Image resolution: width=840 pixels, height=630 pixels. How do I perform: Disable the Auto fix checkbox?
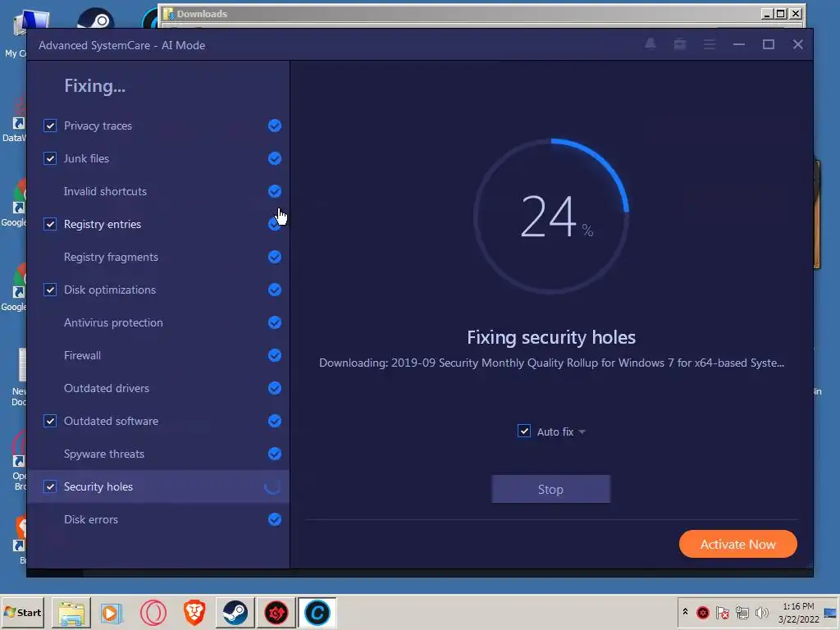click(x=524, y=431)
